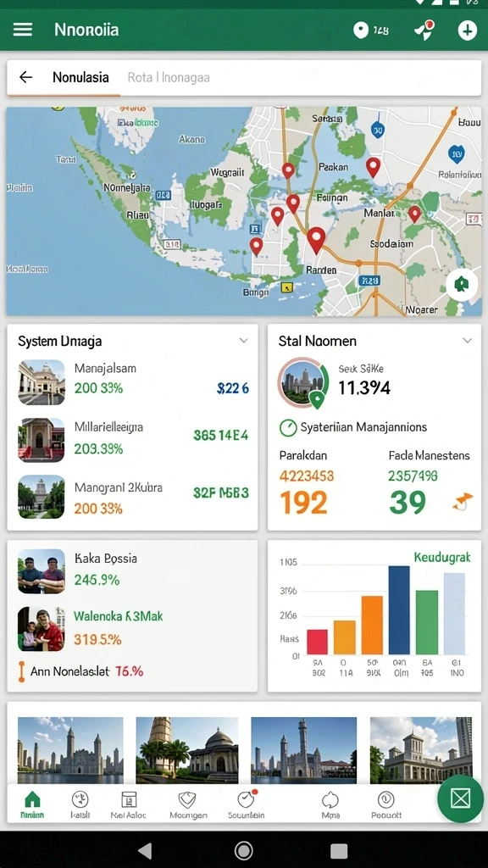Select the tall dark blue chart bar

click(x=399, y=610)
